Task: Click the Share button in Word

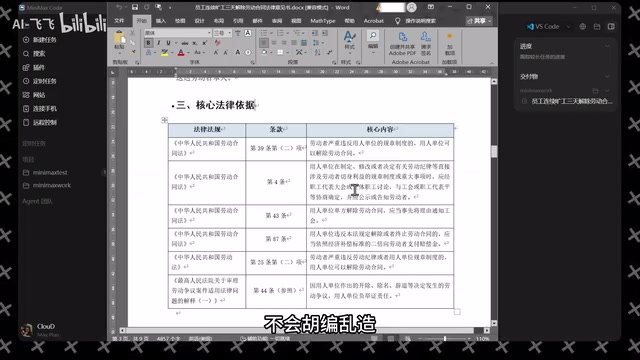Action: click(x=479, y=21)
